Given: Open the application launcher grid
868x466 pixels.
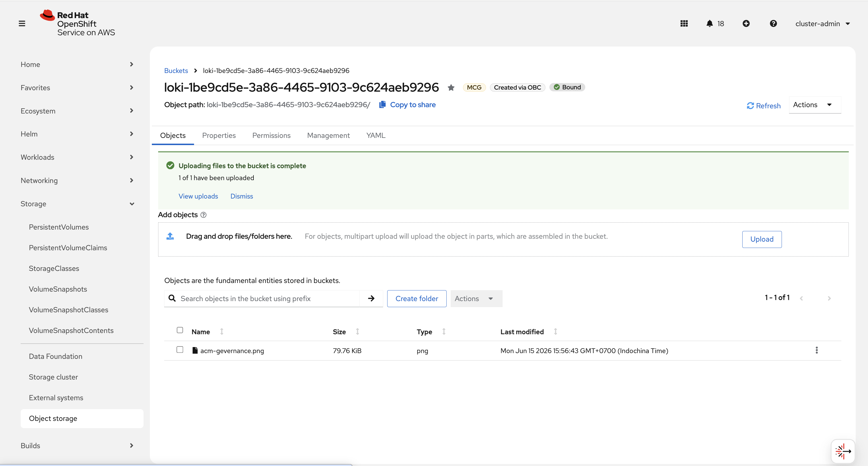Looking at the screenshot, I should pos(684,24).
